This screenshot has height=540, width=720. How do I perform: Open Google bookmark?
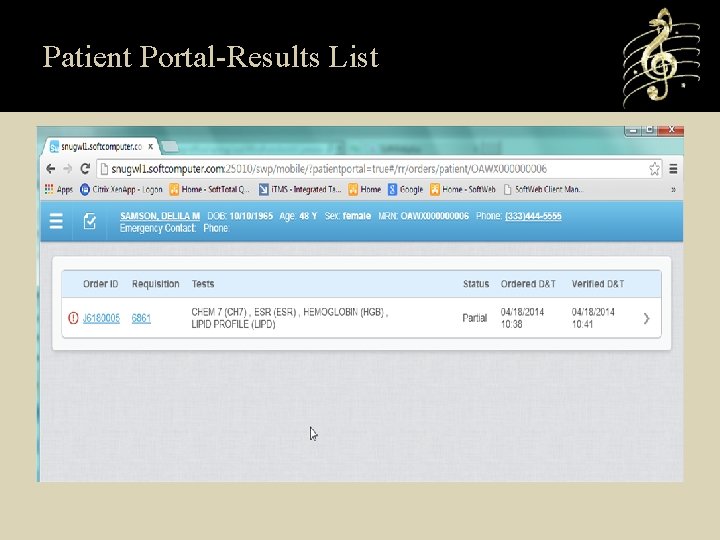[x=405, y=189]
